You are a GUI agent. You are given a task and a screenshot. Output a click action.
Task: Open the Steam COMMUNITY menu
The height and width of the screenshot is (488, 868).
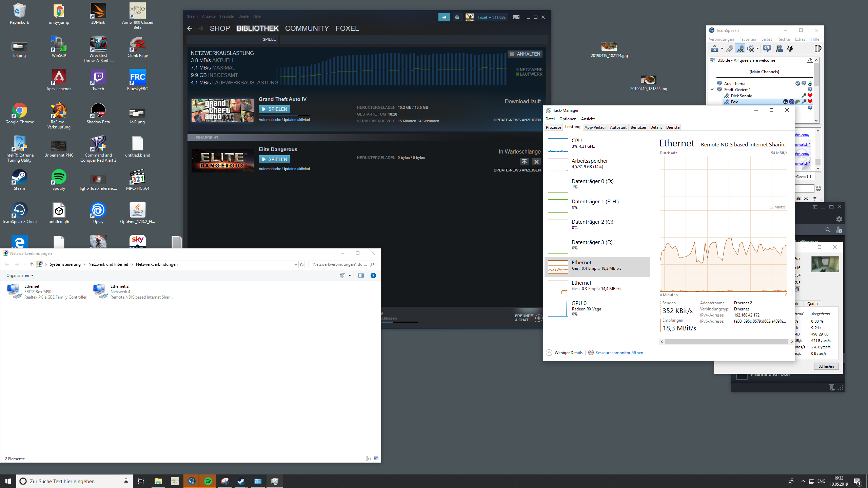coord(307,28)
